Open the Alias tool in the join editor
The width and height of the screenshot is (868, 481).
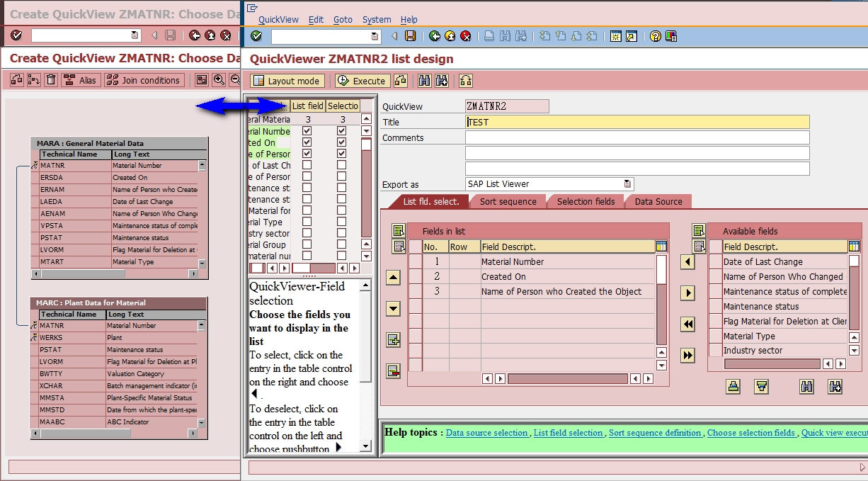(81, 80)
